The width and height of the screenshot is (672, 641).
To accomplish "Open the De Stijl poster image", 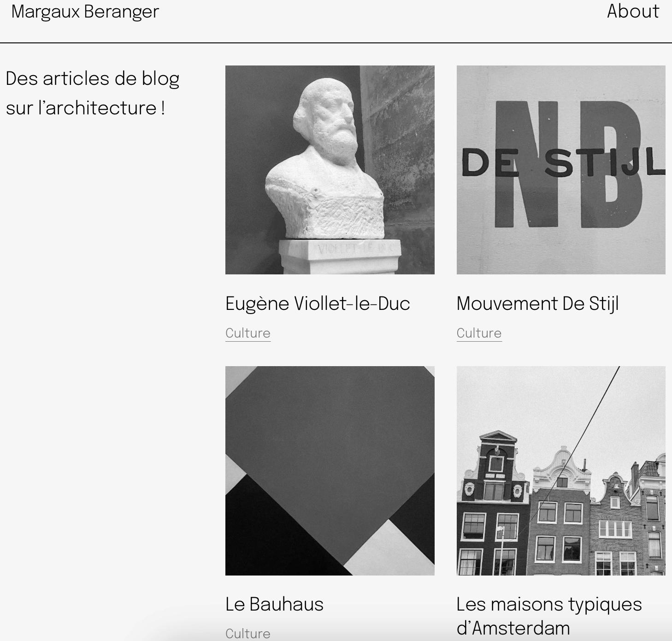I will pyautogui.click(x=561, y=170).
